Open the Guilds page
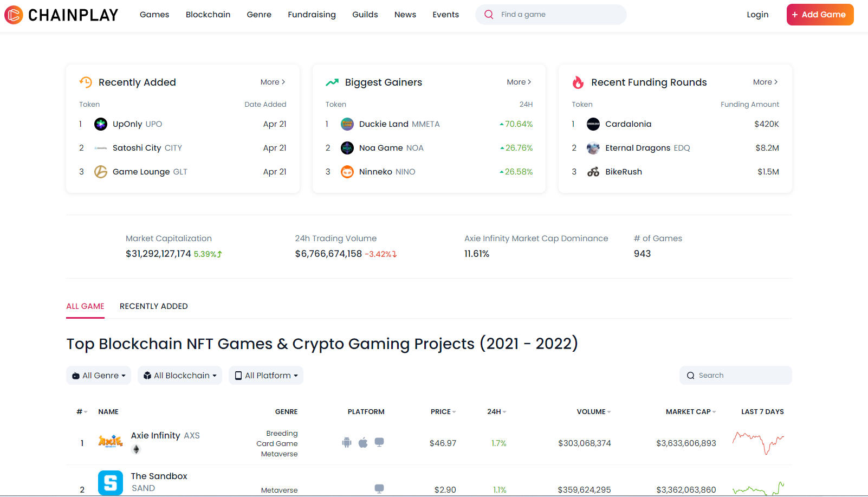868x497 pixels. point(365,15)
